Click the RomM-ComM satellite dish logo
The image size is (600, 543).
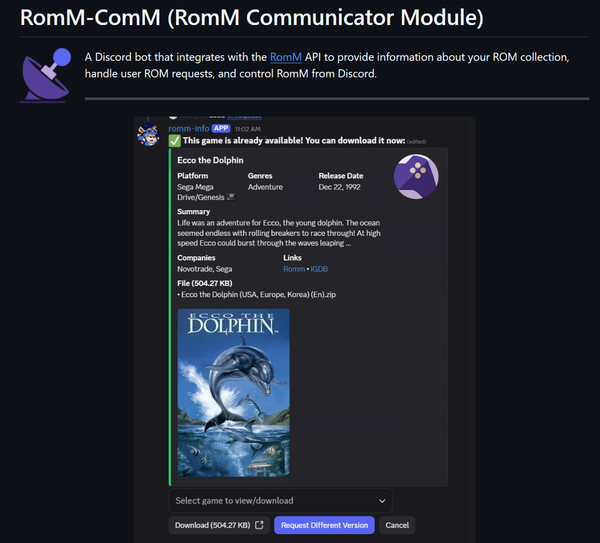pos(46,75)
